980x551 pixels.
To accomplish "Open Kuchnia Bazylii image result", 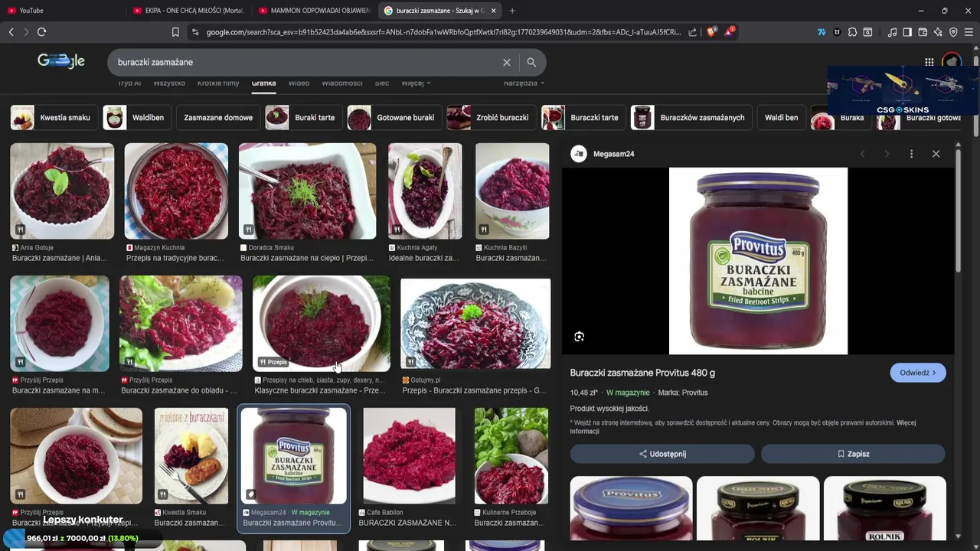I will coord(512,191).
